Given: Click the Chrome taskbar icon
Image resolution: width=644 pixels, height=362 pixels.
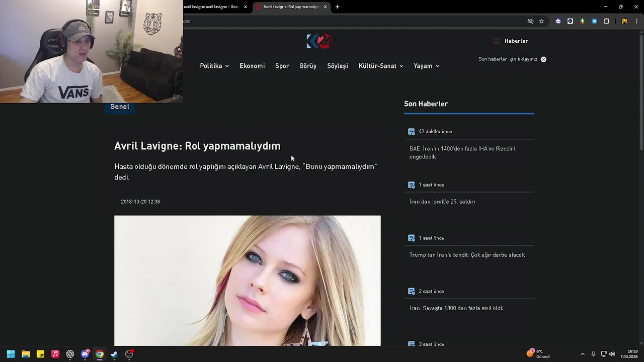Looking at the screenshot, I should tap(100, 354).
